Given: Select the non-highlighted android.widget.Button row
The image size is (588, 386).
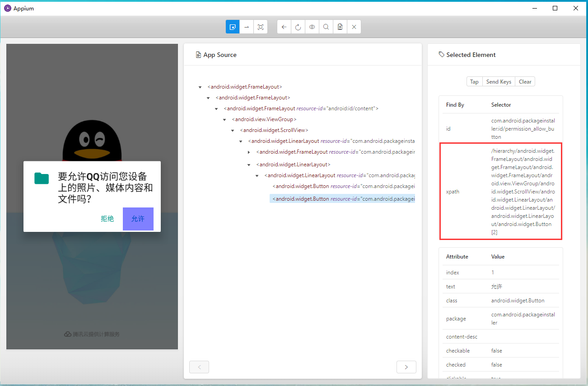Looking at the screenshot, I should (344, 186).
